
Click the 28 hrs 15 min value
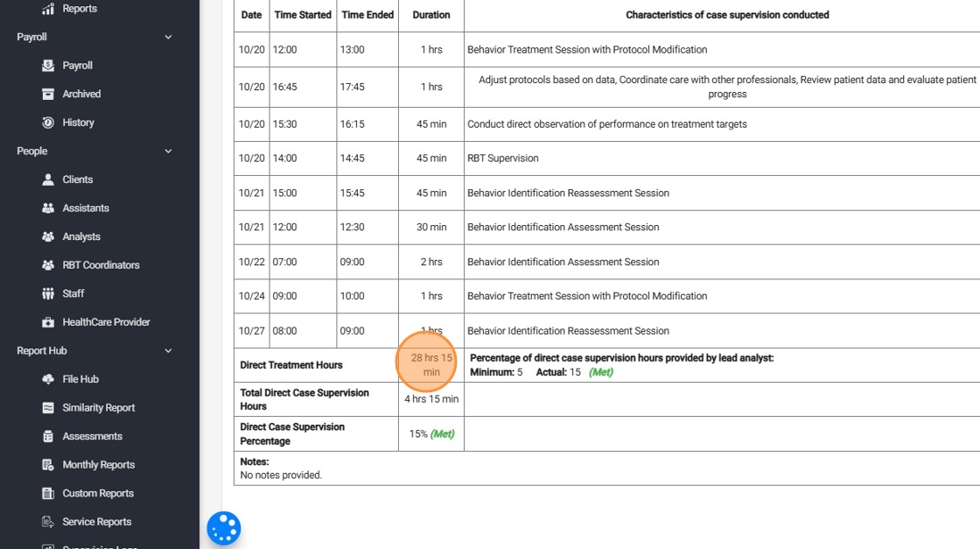(431, 365)
